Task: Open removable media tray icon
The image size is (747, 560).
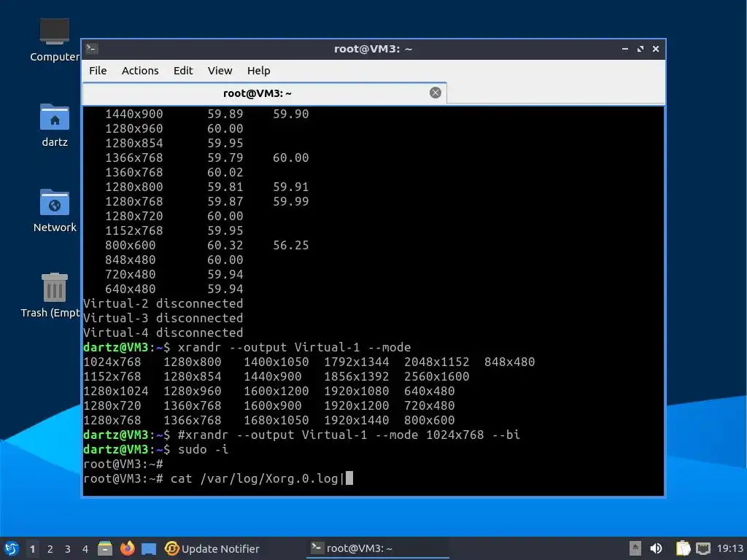Action: click(635, 548)
